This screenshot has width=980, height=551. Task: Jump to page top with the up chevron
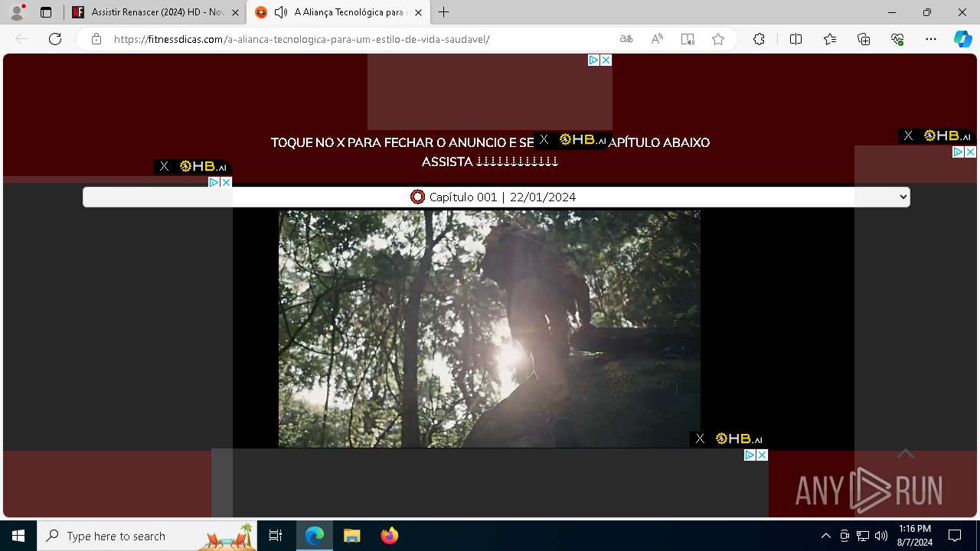tap(906, 454)
